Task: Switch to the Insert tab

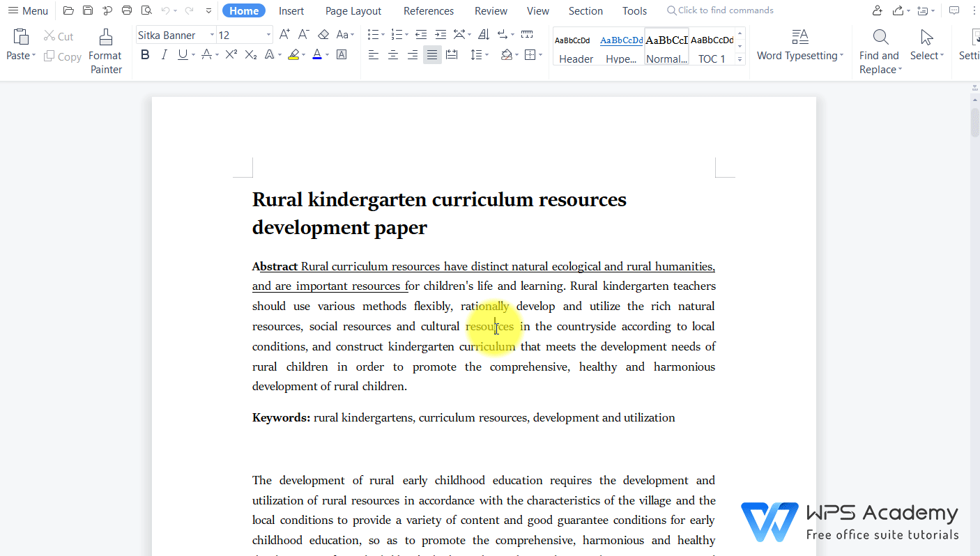Action: tap(291, 10)
